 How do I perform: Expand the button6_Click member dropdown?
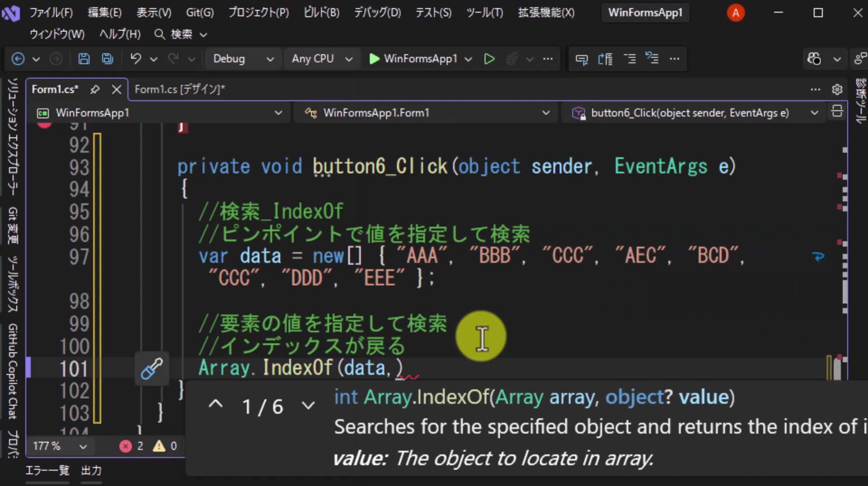click(815, 113)
